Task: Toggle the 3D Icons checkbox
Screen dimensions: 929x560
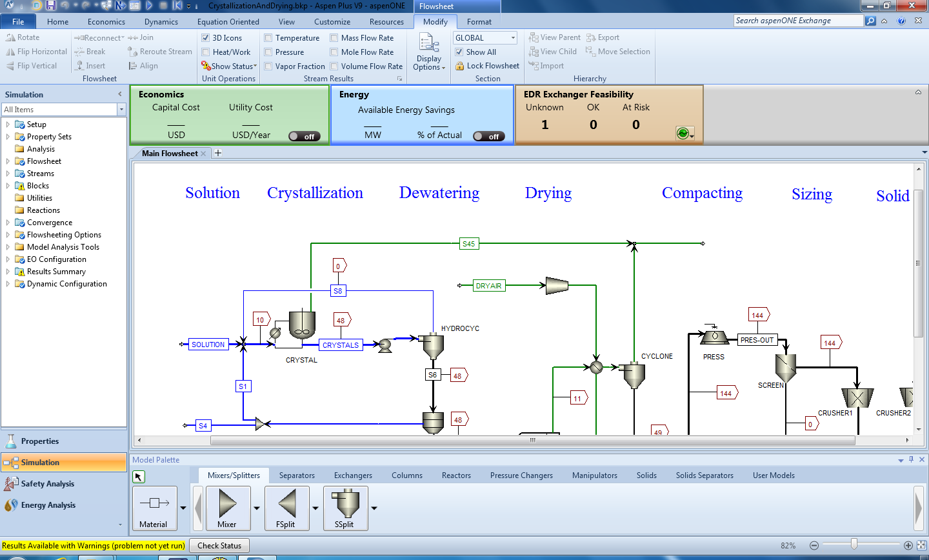Action: [206, 38]
